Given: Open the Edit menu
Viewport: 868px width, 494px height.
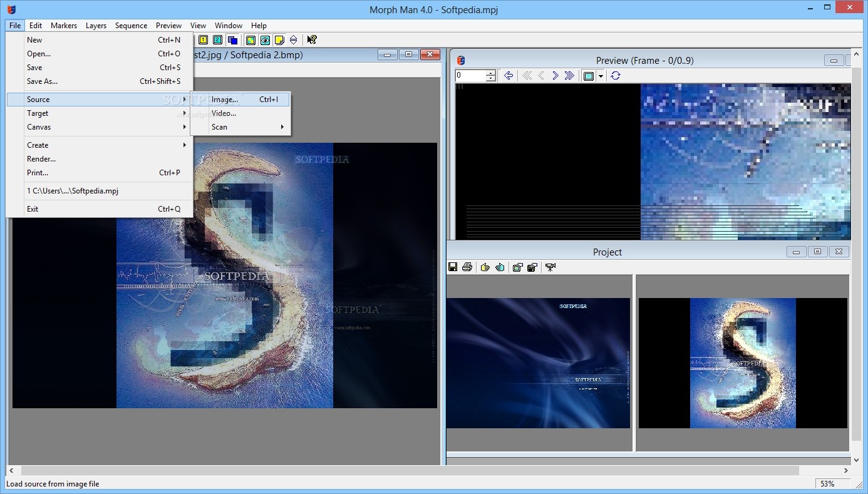Looking at the screenshot, I should coord(36,26).
